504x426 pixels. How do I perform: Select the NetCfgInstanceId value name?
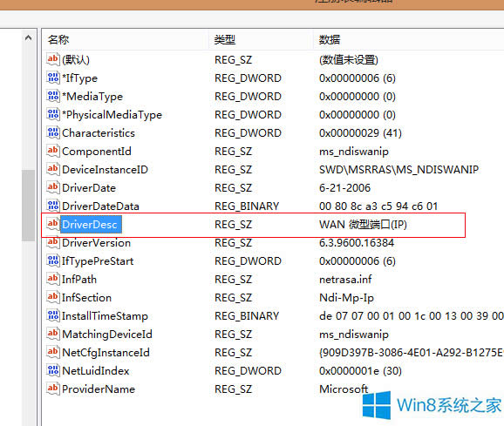pyautogui.click(x=106, y=353)
